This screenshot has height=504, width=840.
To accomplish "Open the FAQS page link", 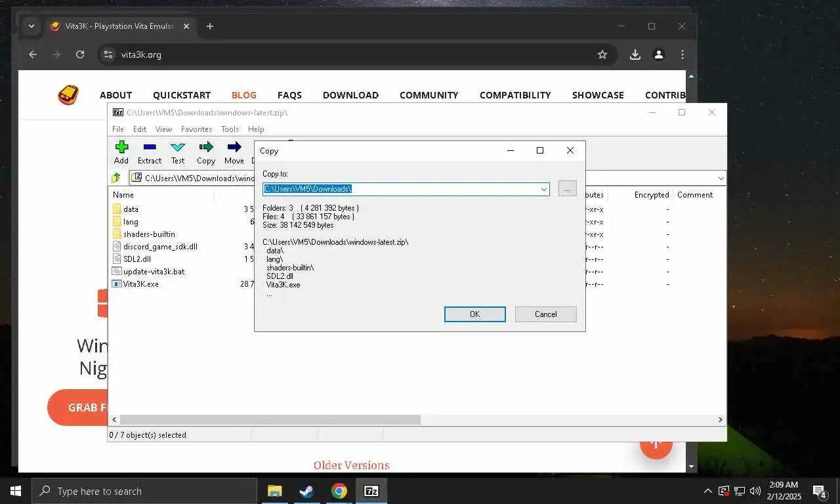I will [x=289, y=95].
